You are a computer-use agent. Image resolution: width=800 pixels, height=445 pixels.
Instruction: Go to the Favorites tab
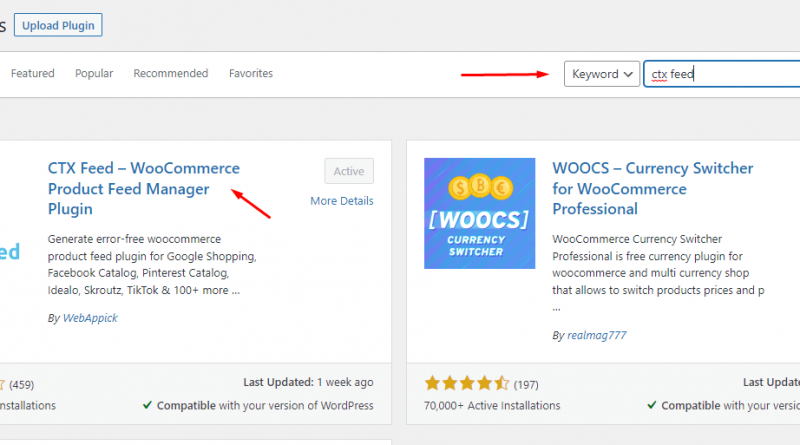(250, 74)
